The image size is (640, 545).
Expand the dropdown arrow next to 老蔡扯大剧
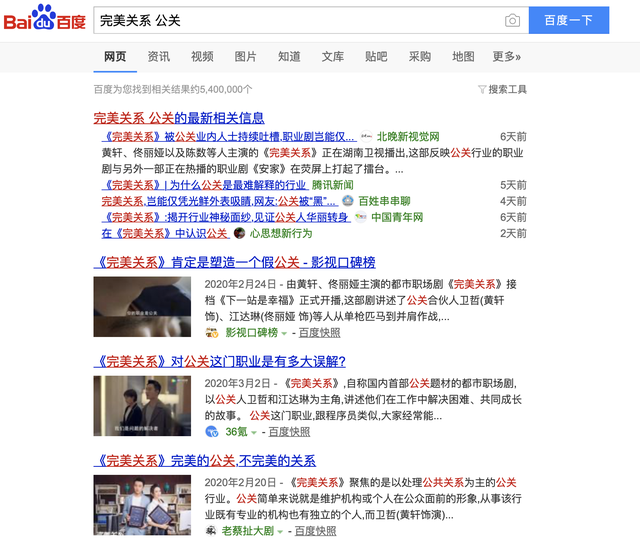(280, 532)
